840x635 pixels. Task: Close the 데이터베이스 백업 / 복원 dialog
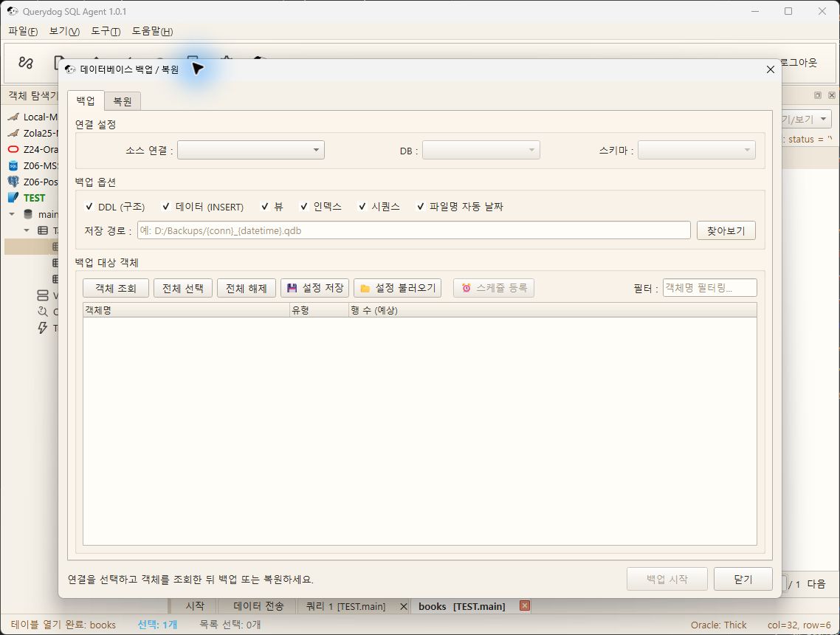pyautogui.click(x=771, y=69)
